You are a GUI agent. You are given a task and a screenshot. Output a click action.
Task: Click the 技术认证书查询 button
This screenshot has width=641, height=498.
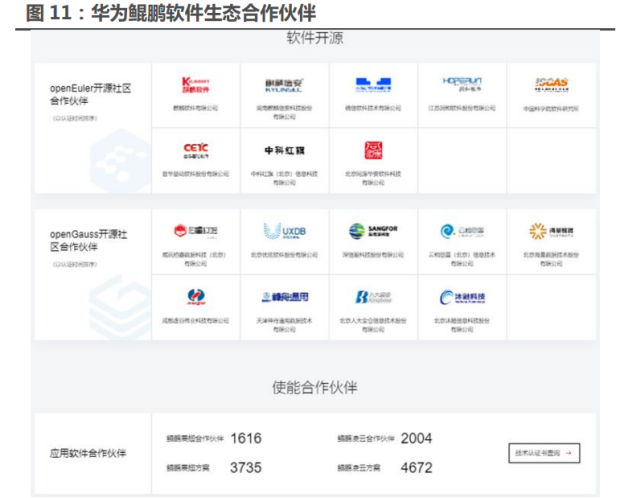tap(544, 453)
